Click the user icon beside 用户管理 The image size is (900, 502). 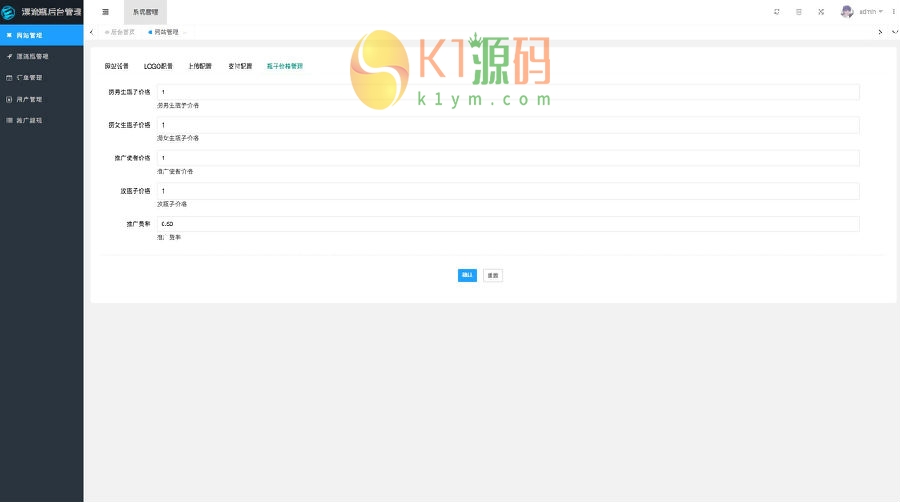tap(9, 99)
